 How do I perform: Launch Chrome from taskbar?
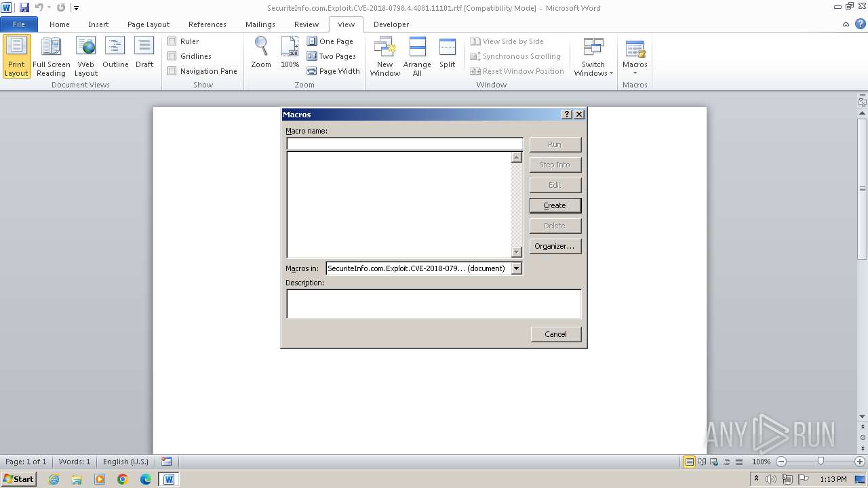click(123, 479)
